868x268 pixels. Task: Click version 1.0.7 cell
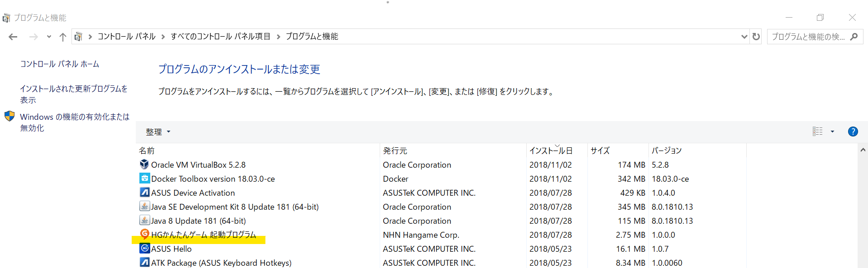pyautogui.click(x=660, y=249)
